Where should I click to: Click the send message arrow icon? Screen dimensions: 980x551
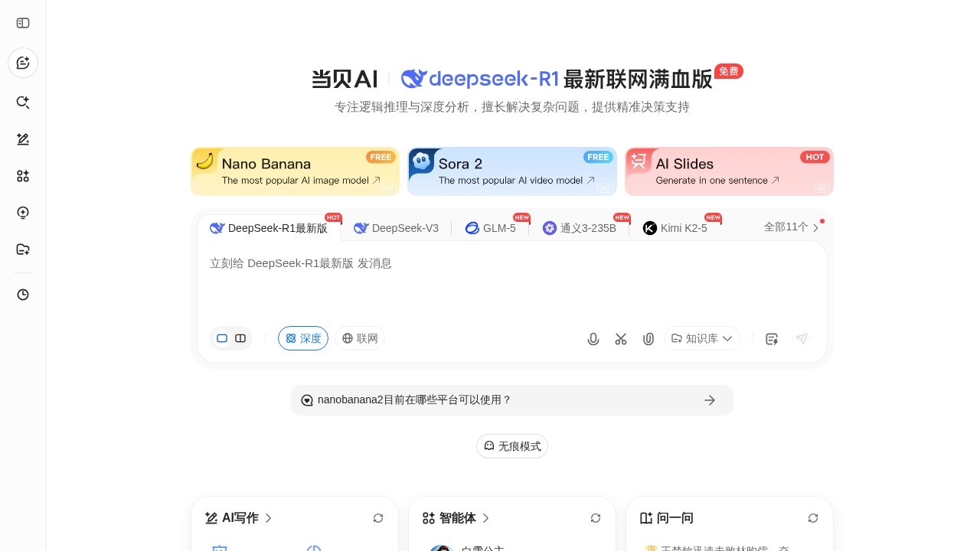click(802, 339)
